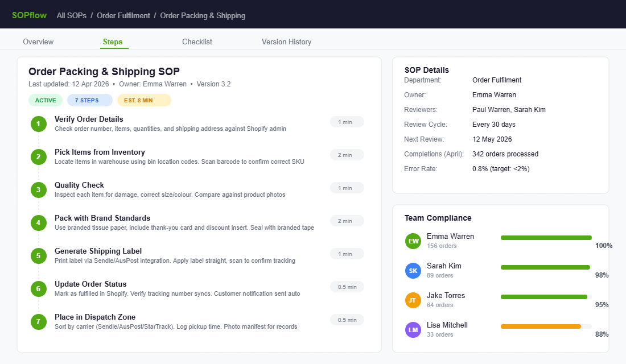This screenshot has width=626, height=364.
Task: Open the Order Fulfilment breadcrumb menu
Action: 123,15
